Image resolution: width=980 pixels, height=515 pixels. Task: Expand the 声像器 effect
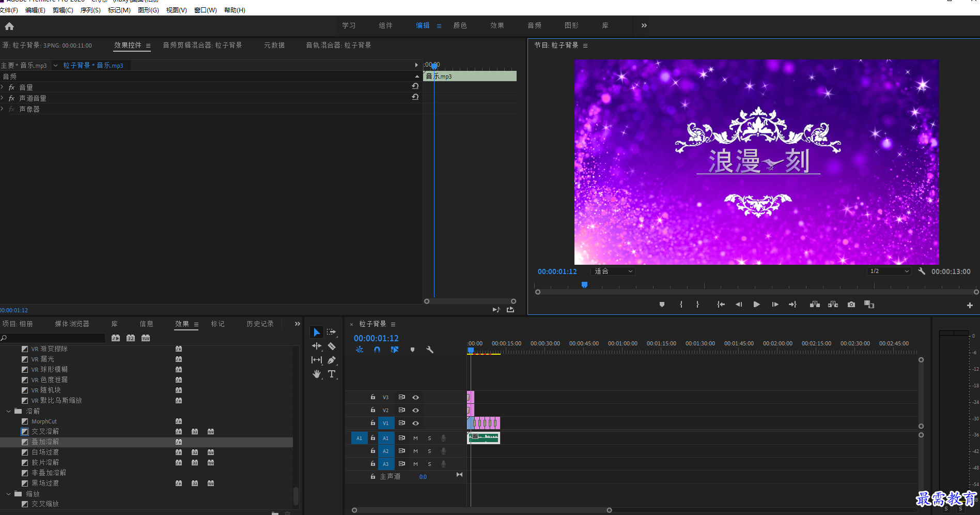tap(2, 109)
